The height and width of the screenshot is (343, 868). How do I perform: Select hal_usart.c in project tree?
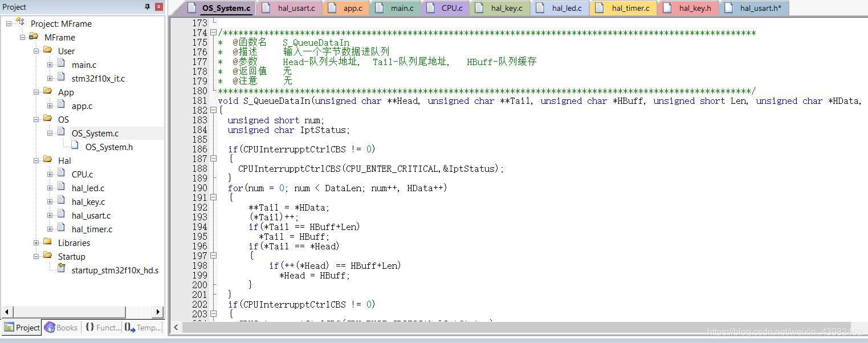[91, 216]
